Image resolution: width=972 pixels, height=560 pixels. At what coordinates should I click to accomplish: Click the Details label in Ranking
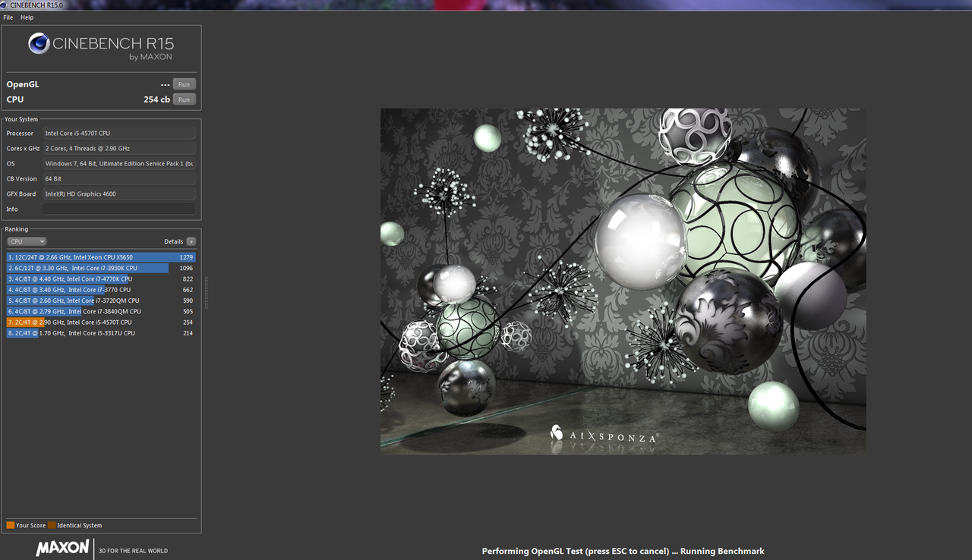(173, 241)
